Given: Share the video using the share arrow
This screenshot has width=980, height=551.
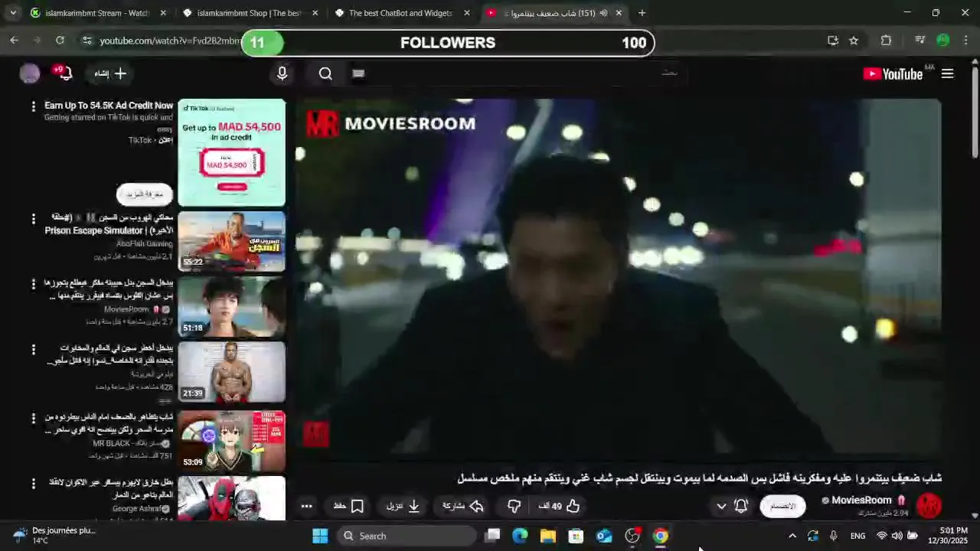Looking at the screenshot, I should coord(463,506).
